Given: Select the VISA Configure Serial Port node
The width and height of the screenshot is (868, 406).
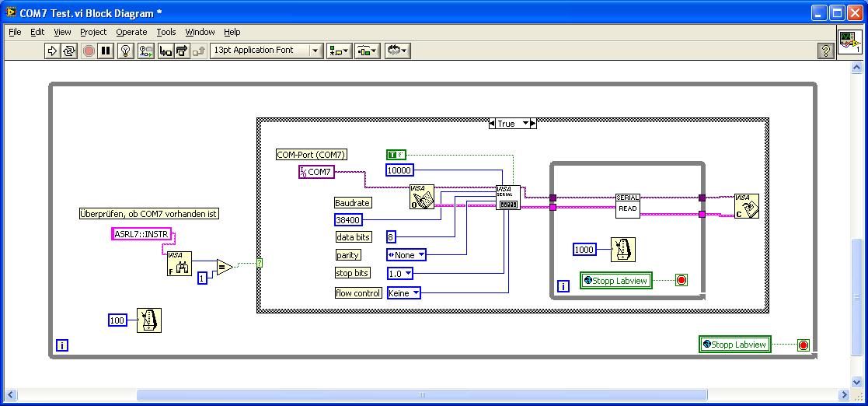Looking at the screenshot, I should coord(507,198).
